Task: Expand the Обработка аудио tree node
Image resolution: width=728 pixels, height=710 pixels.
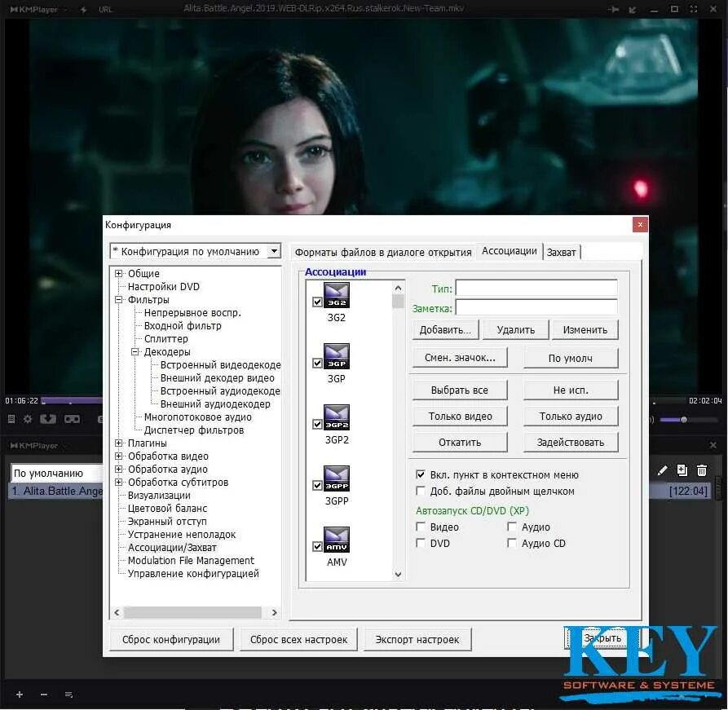Action: (x=119, y=469)
